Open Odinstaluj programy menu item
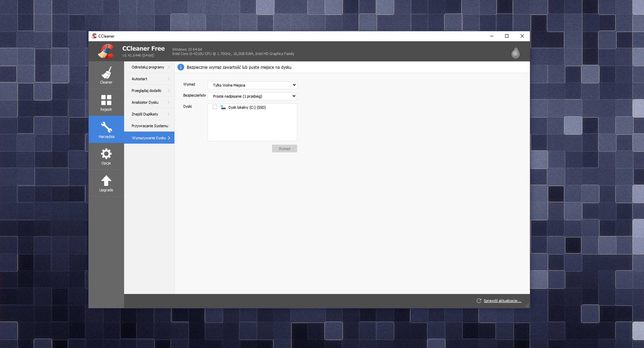 (x=149, y=67)
